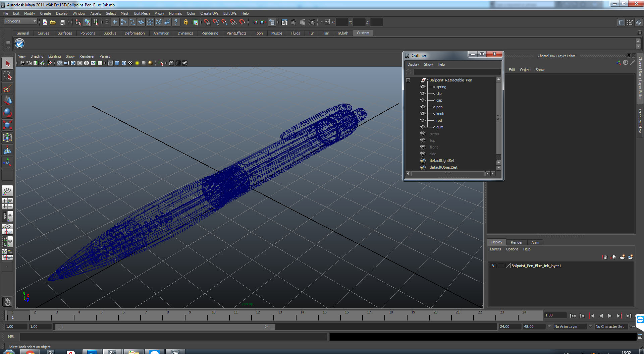Create new layer from selected objects icon
The image size is (644, 354).
pos(630,257)
